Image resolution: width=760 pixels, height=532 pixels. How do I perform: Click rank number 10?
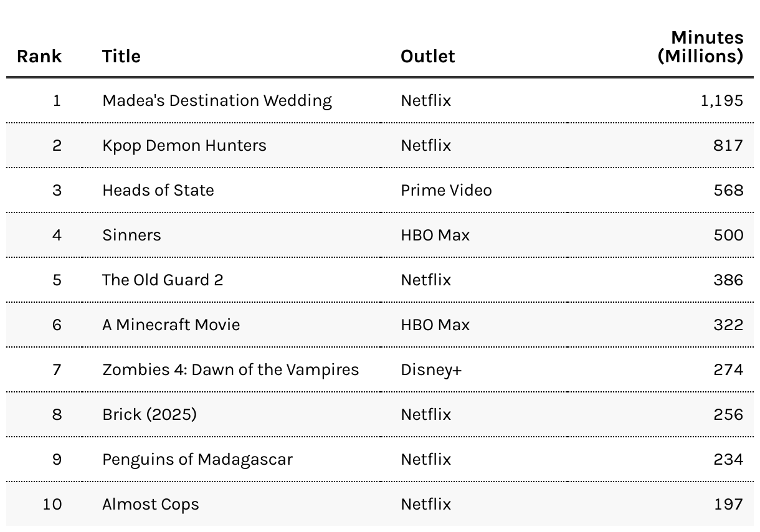52,505
